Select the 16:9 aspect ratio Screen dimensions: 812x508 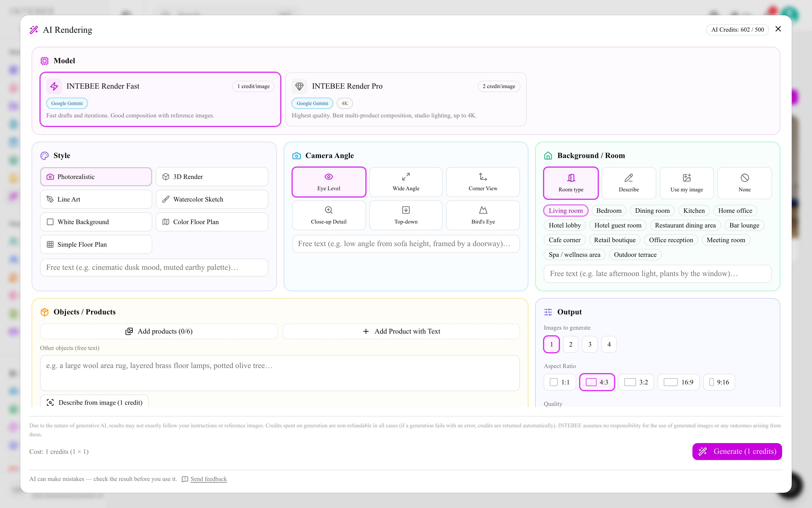click(x=678, y=382)
